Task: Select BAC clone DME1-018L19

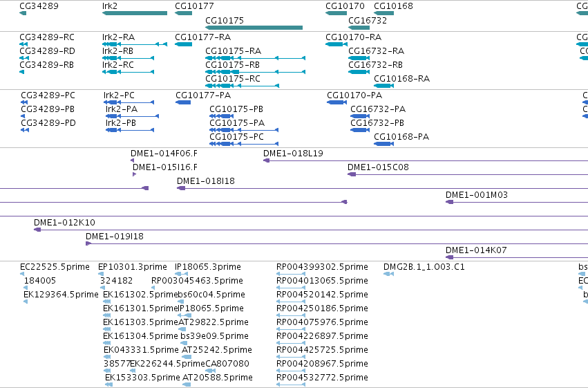Action: [x=293, y=154]
